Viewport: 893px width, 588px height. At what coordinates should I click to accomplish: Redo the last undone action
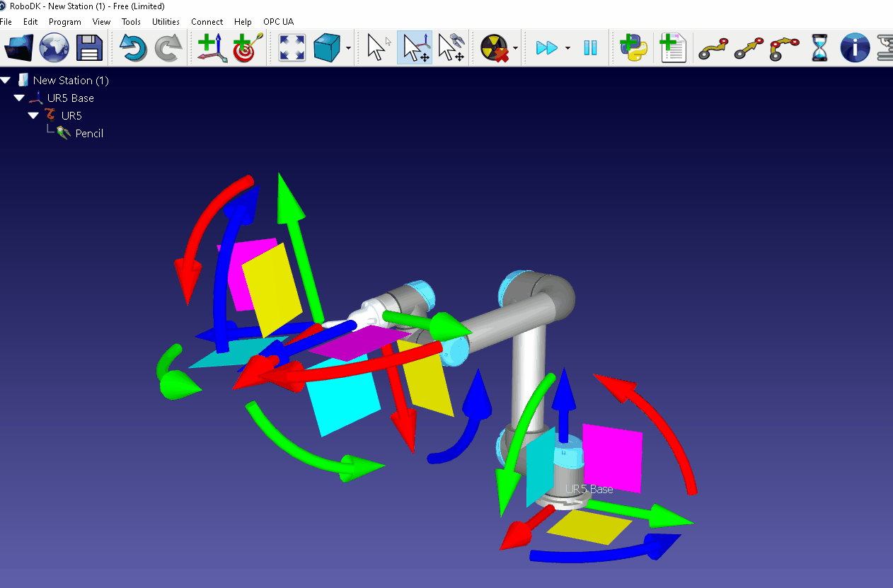[168, 48]
